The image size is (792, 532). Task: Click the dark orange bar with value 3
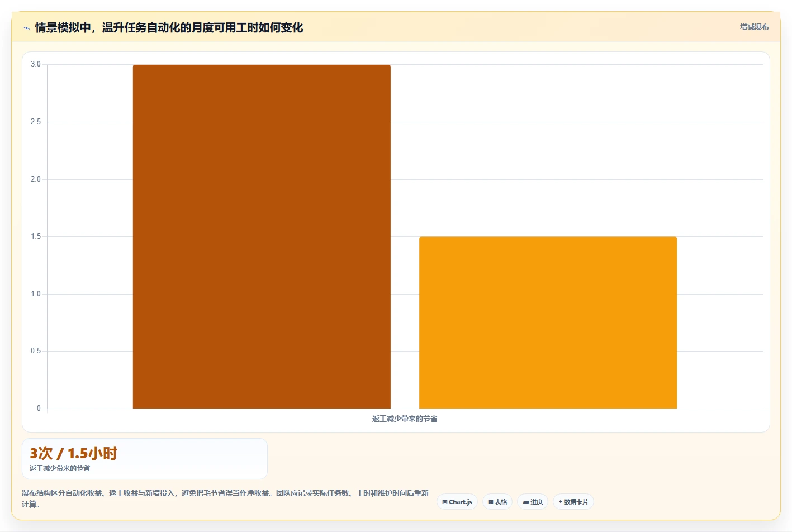tap(262, 236)
